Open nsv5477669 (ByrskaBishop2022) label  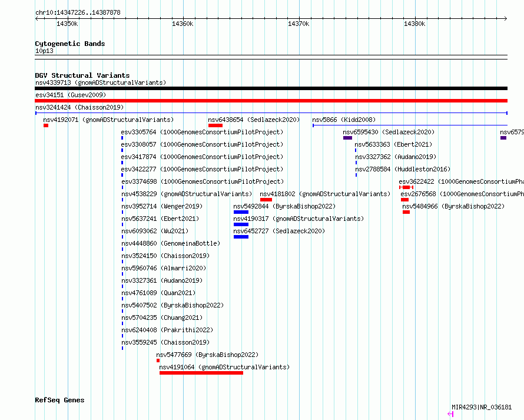point(207,355)
